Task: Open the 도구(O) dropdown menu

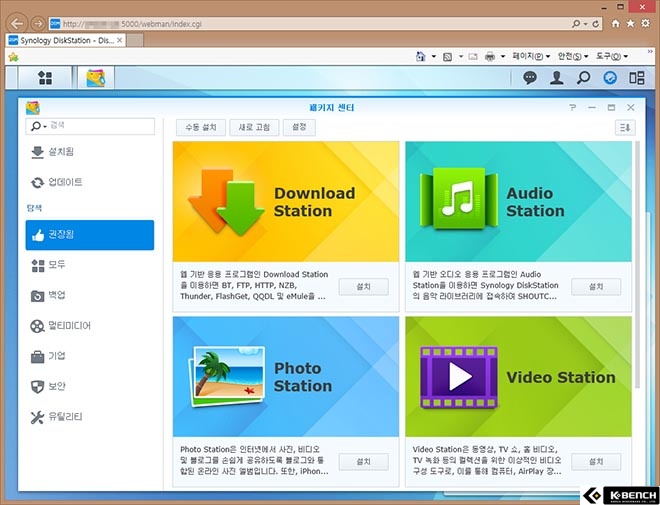Action: point(612,56)
